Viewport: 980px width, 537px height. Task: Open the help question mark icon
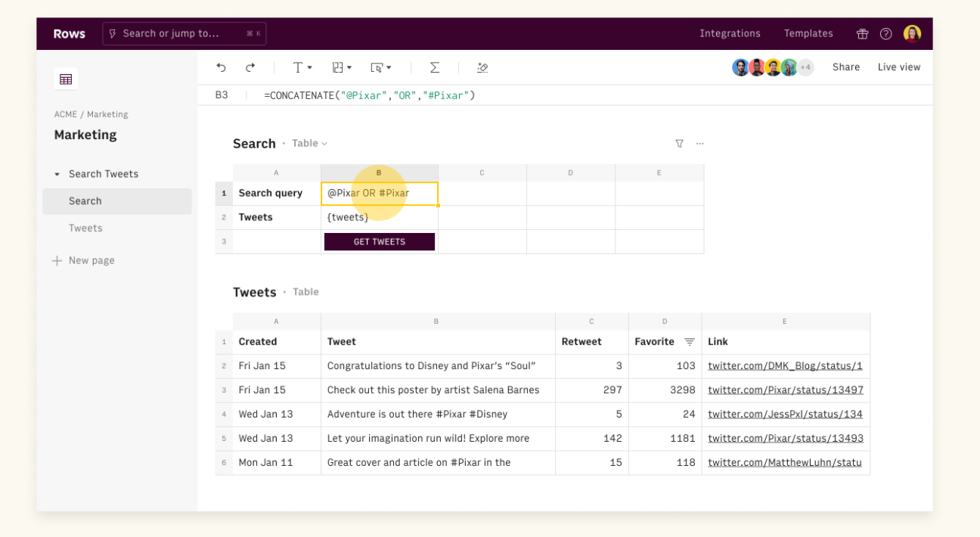tap(886, 34)
